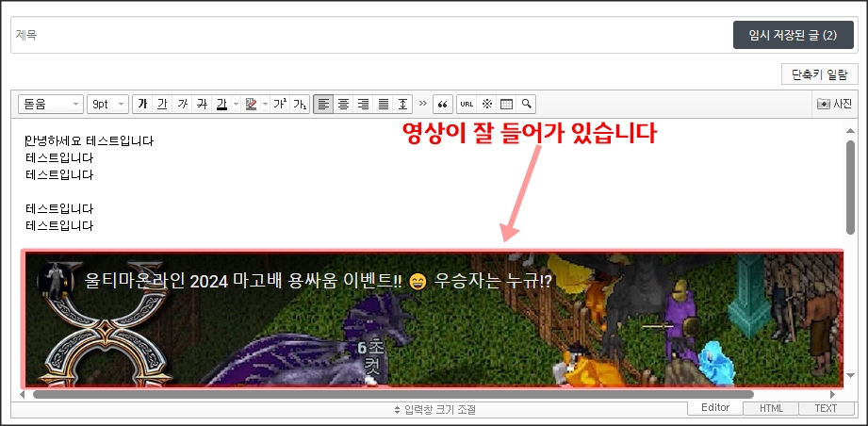Click the video channel avatar icon
Image resolution: width=868 pixels, height=426 pixels.
[55, 281]
